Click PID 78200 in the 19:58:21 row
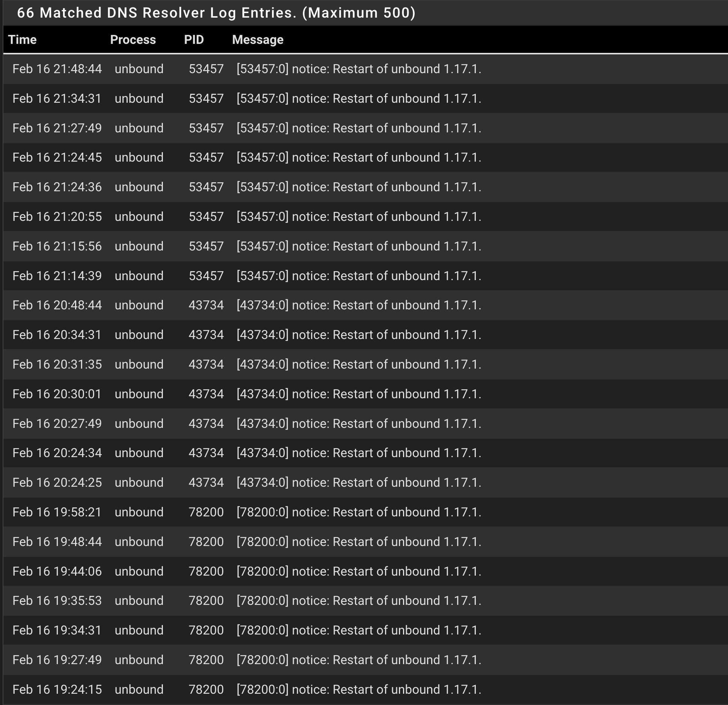This screenshot has width=728, height=705. point(206,512)
